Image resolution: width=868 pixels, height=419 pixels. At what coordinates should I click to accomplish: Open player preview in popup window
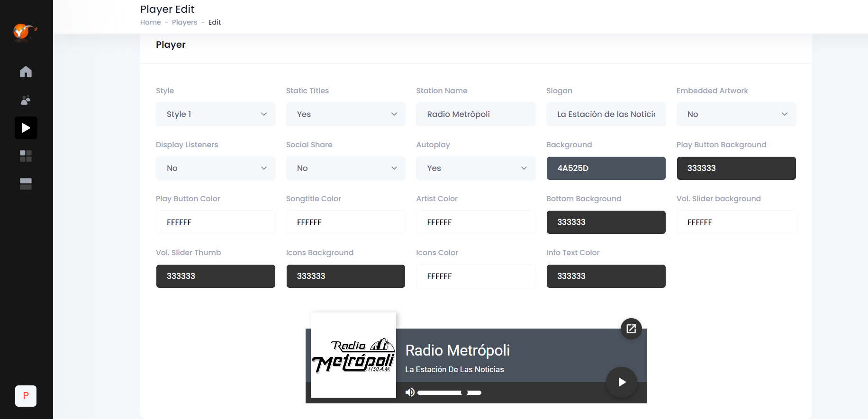click(x=631, y=329)
